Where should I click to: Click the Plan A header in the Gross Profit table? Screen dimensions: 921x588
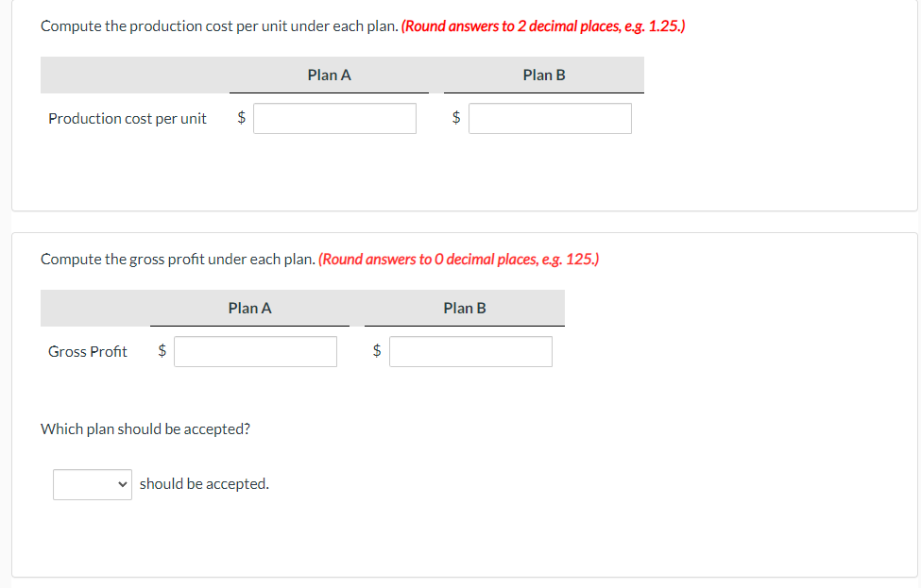pos(248,308)
